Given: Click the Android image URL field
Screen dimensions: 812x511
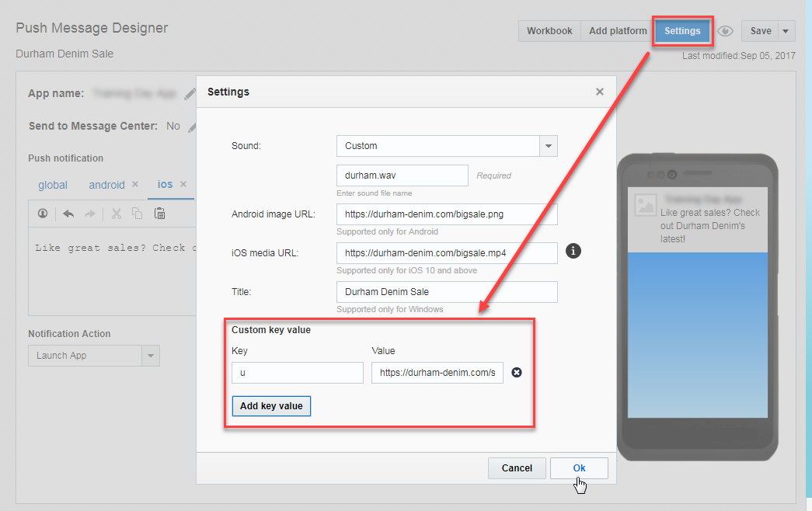Looking at the screenshot, I should [x=447, y=214].
